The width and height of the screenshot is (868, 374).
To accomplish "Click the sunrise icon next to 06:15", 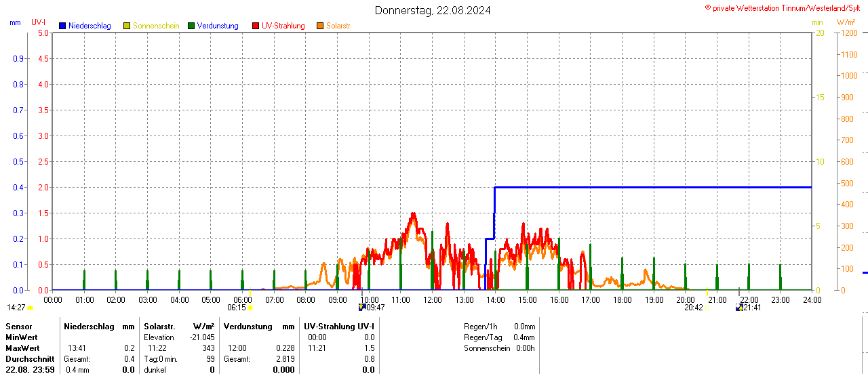I will [x=250, y=308].
